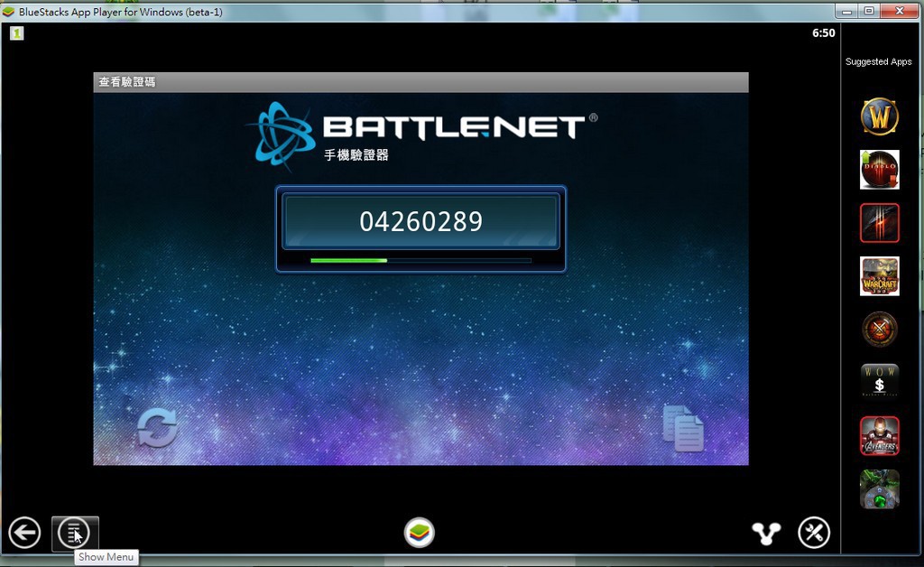Click the BlueStacks back arrow button

[24, 533]
